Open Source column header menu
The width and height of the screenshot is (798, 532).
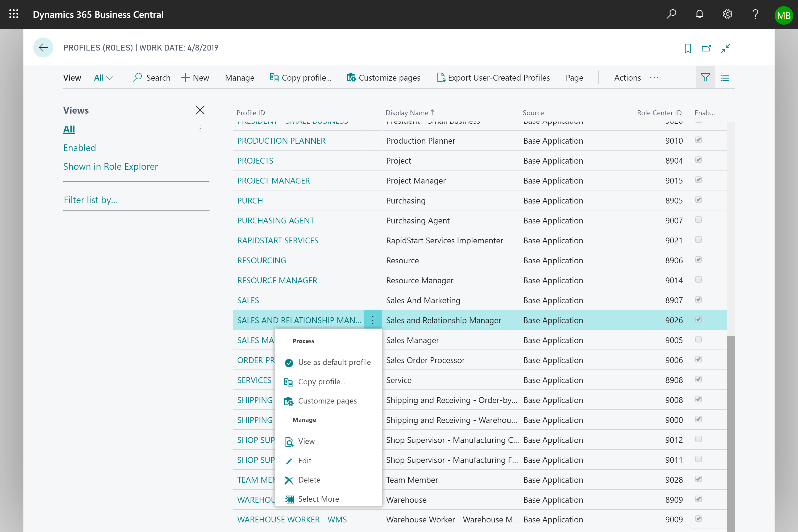(533, 113)
